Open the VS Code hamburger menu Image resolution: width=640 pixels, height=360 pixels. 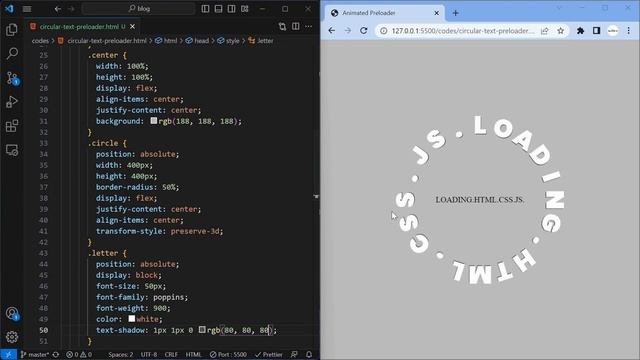pyautogui.click(x=27, y=9)
